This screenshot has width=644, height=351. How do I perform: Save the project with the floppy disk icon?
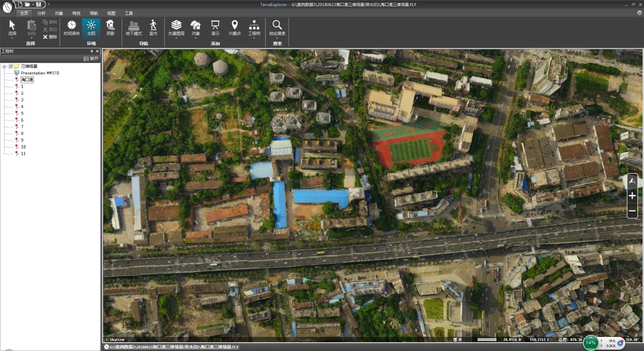point(39,4)
